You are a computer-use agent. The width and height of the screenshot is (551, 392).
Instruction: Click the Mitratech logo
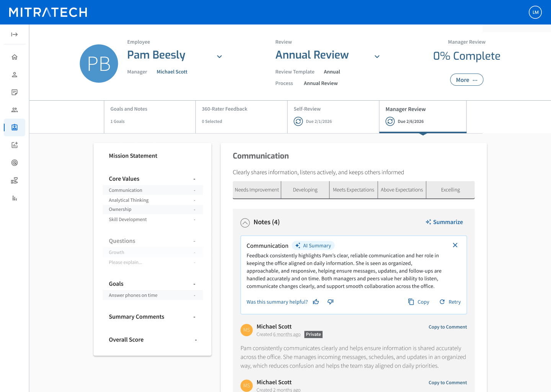[x=48, y=12]
